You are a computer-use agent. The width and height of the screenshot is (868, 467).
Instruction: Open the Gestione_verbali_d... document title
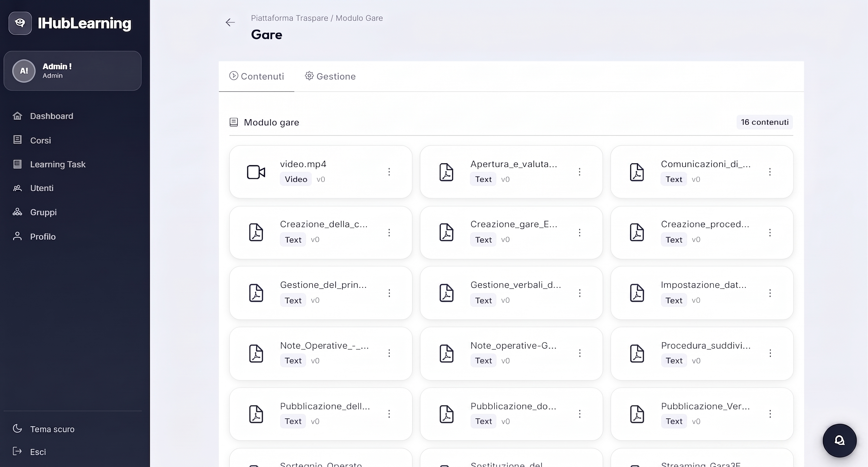click(516, 285)
